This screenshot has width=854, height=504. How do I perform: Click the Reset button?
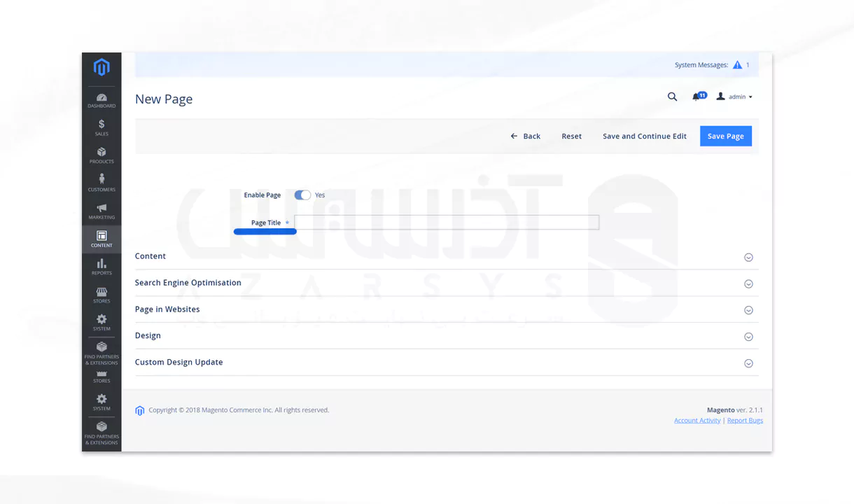point(571,136)
